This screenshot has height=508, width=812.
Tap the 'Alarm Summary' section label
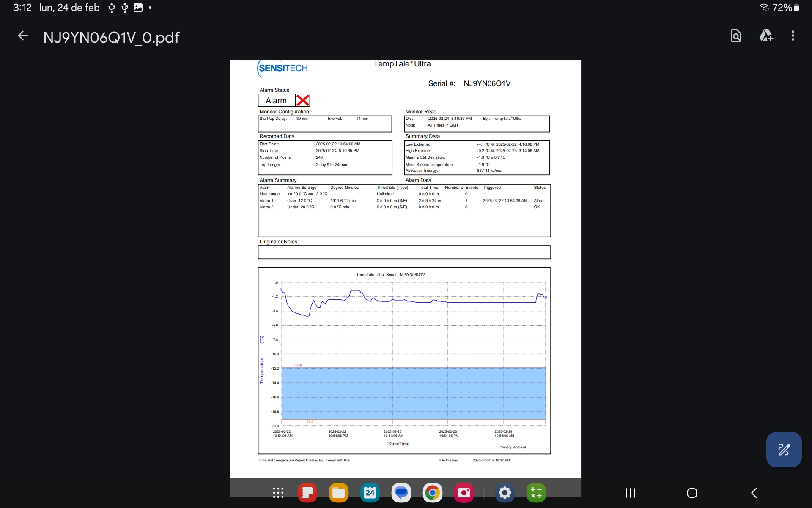tap(278, 180)
